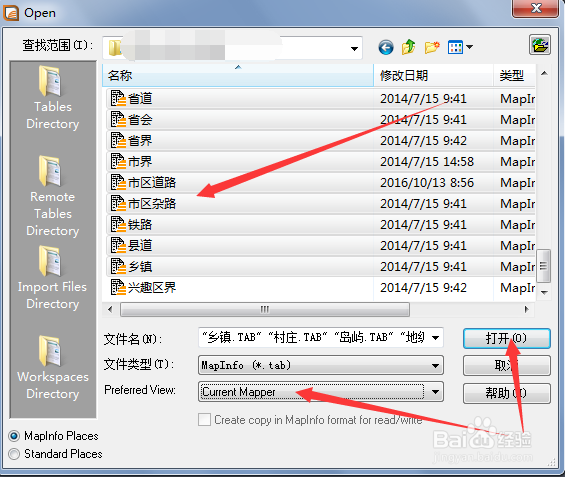
Task: Click the icon of file 市区杂路
Action: click(x=118, y=204)
